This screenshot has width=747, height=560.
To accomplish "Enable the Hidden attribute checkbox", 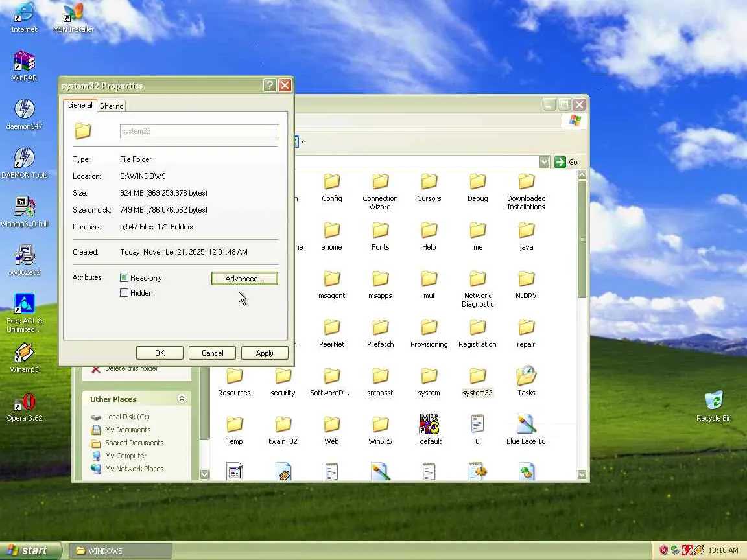I will click(x=124, y=293).
